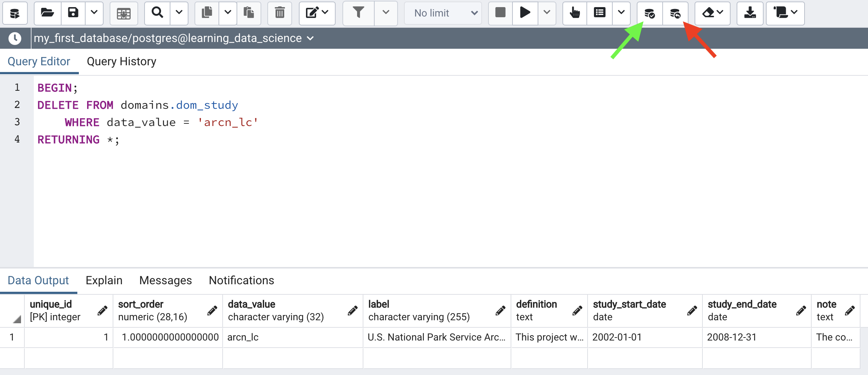This screenshot has height=375, width=868.
Task: Open the No limit rows dropdown
Action: coord(443,13)
